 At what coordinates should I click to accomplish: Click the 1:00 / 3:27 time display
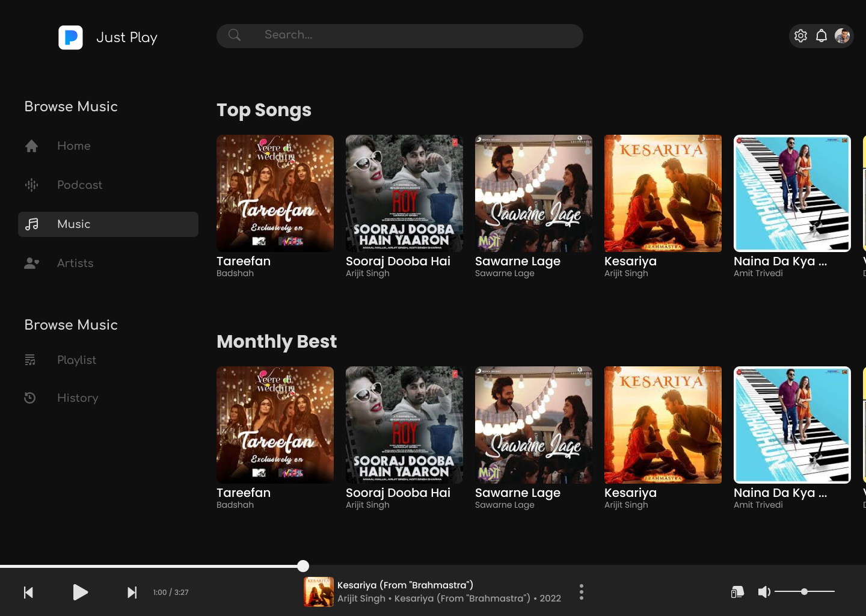[171, 593]
